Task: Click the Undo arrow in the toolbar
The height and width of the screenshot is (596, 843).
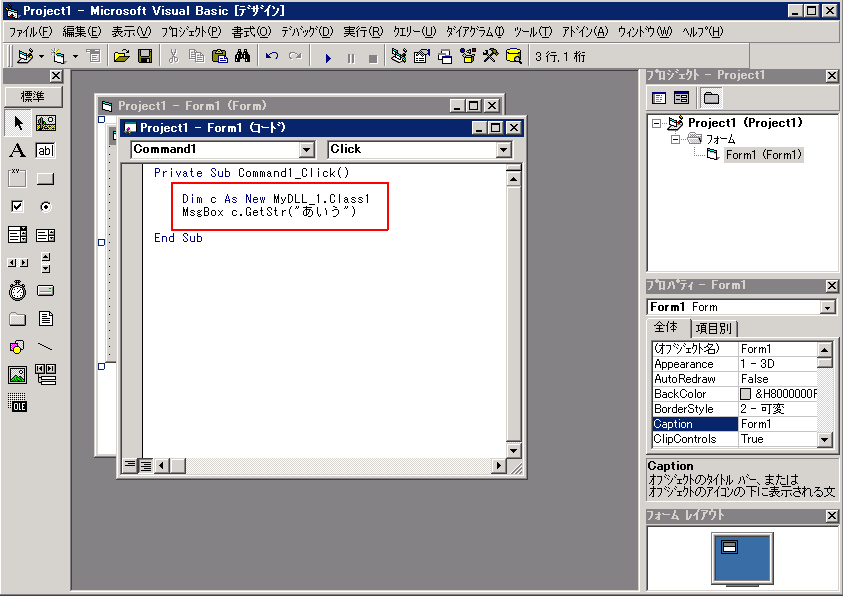Action: pos(271,57)
